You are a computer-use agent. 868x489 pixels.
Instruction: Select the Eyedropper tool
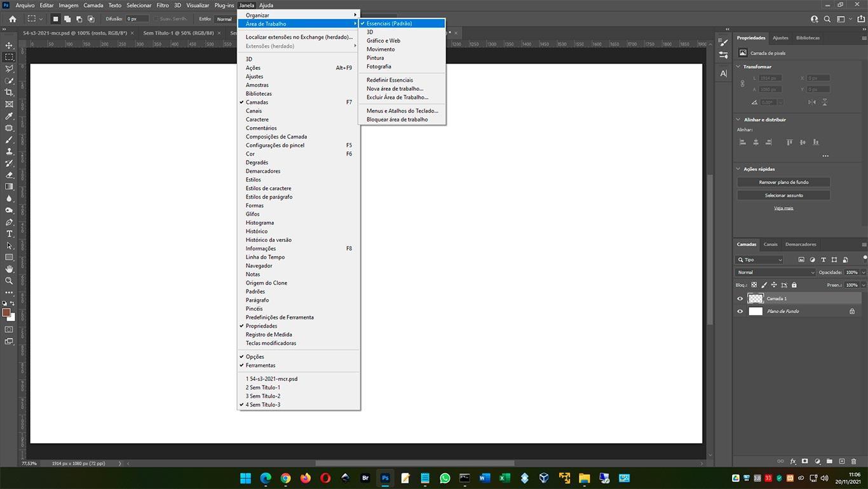click(x=9, y=116)
